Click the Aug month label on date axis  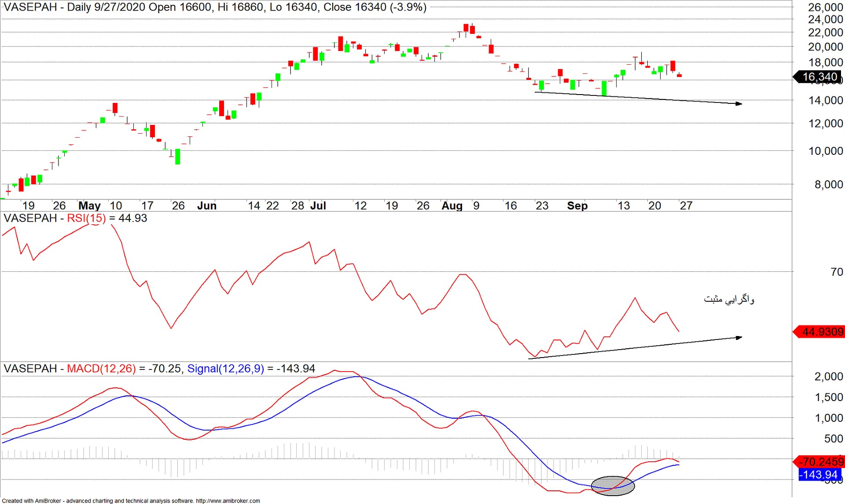(452, 206)
